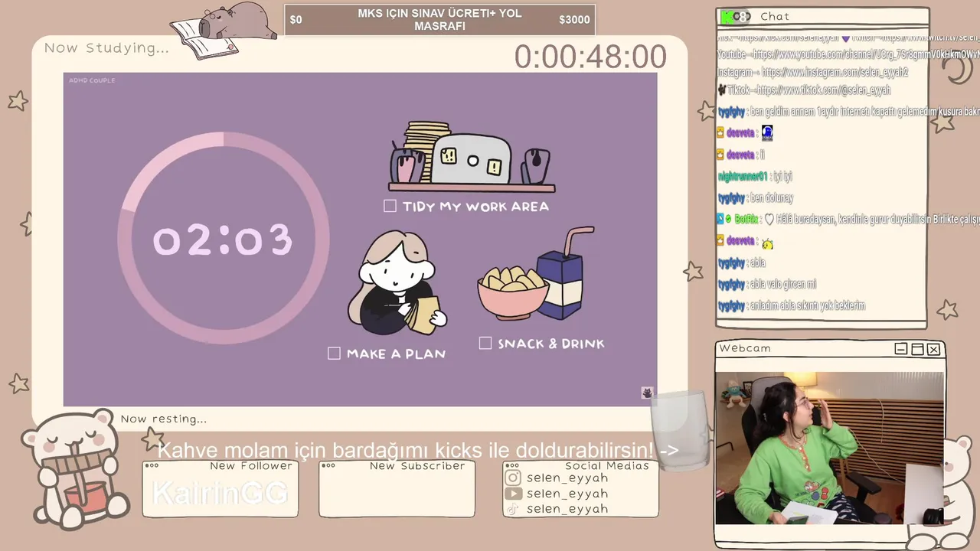
Task: Check the Snack & Drink checkbox
Action: tap(485, 343)
